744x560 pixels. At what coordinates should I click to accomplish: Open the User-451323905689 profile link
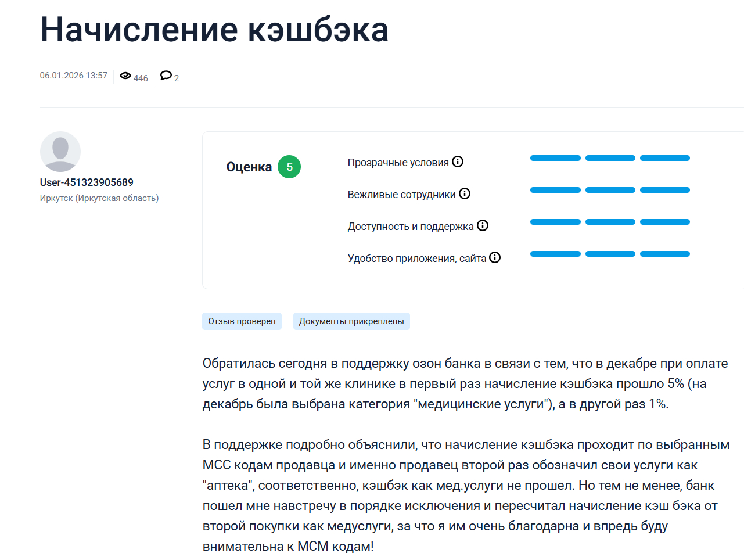[x=86, y=182]
